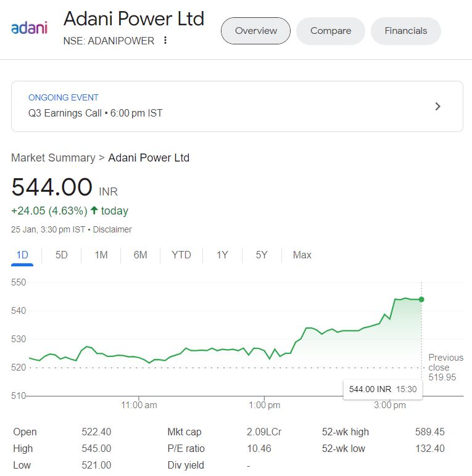Expand the Q3 Earnings Call event chevron
Image resolution: width=472 pixels, height=476 pixels.
click(x=438, y=106)
